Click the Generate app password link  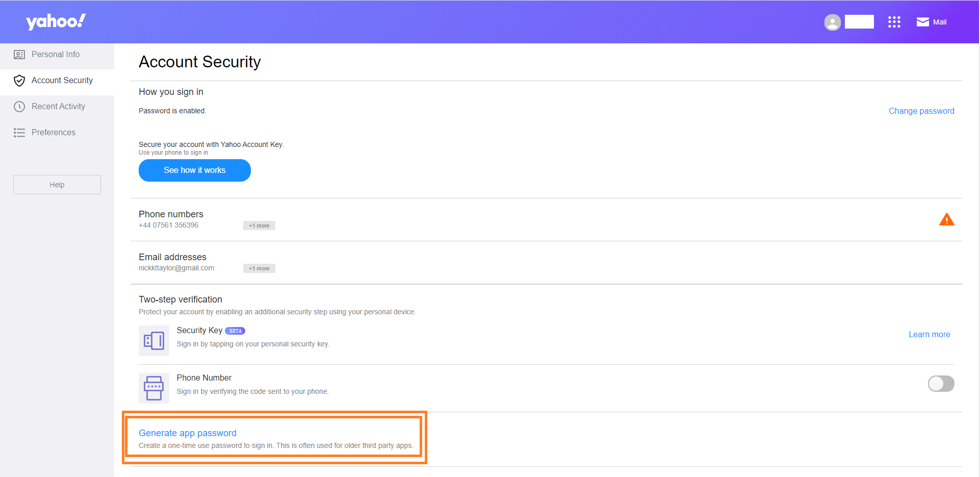[188, 433]
